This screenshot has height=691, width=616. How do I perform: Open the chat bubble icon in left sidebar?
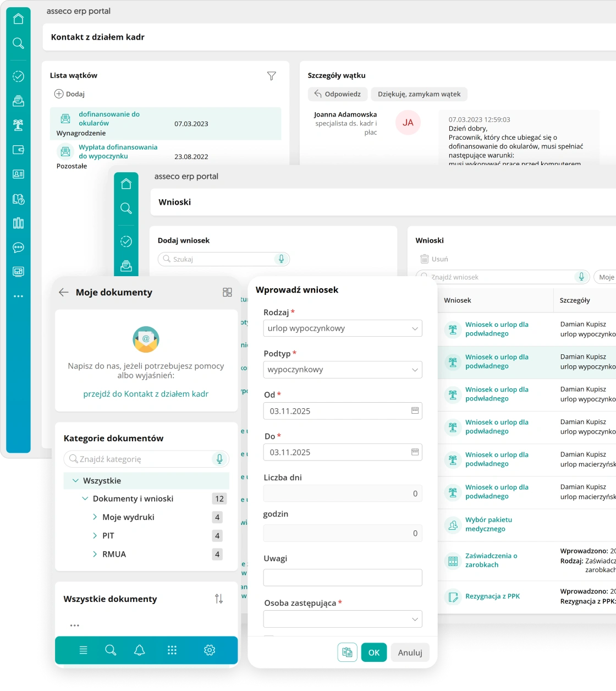18,248
